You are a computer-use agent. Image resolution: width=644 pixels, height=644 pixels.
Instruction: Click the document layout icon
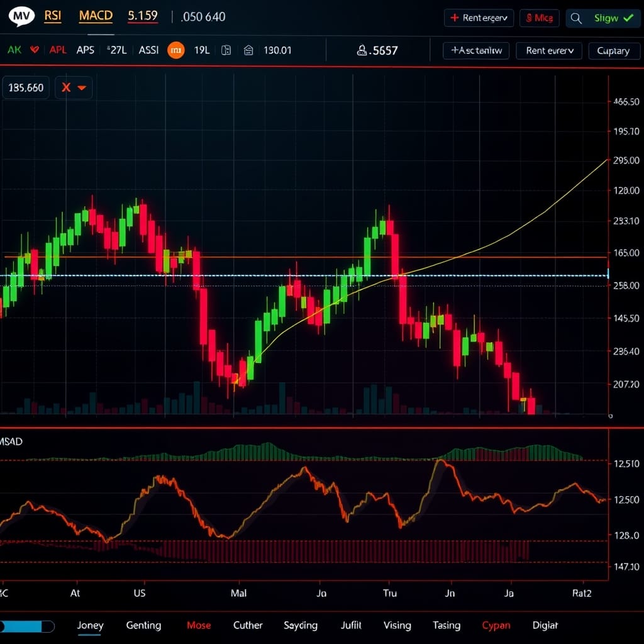[226, 50]
